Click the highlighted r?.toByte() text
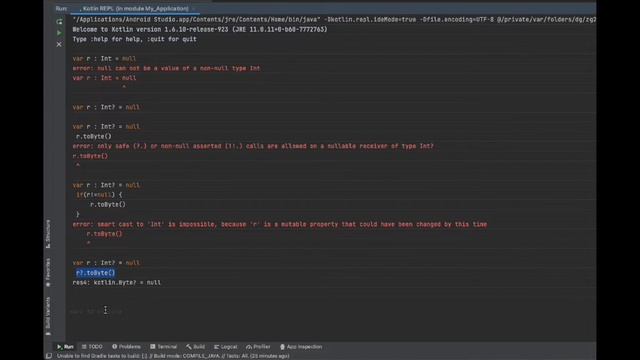640x360 pixels. pyautogui.click(x=96, y=273)
